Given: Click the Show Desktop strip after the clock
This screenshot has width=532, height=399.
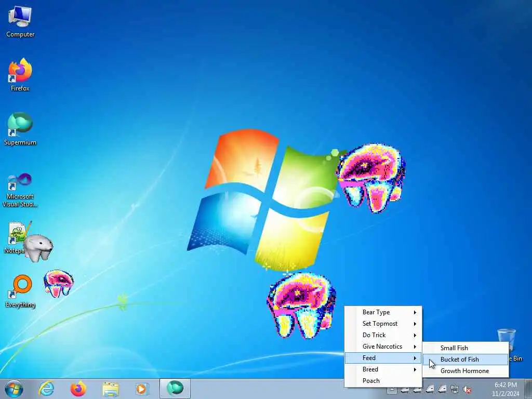Looking at the screenshot, I should [x=528, y=389].
